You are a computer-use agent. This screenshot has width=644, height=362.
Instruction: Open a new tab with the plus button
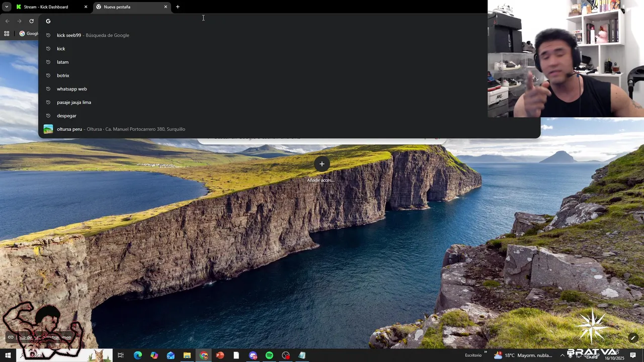178,7
